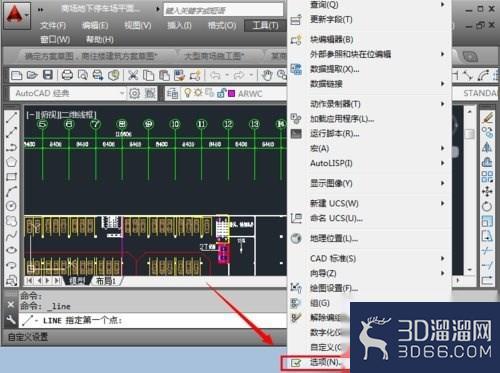This screenshot has width=500, height=373.
Task: Expand the 数据链接 submenu arrow
Action: coord(443,84)
